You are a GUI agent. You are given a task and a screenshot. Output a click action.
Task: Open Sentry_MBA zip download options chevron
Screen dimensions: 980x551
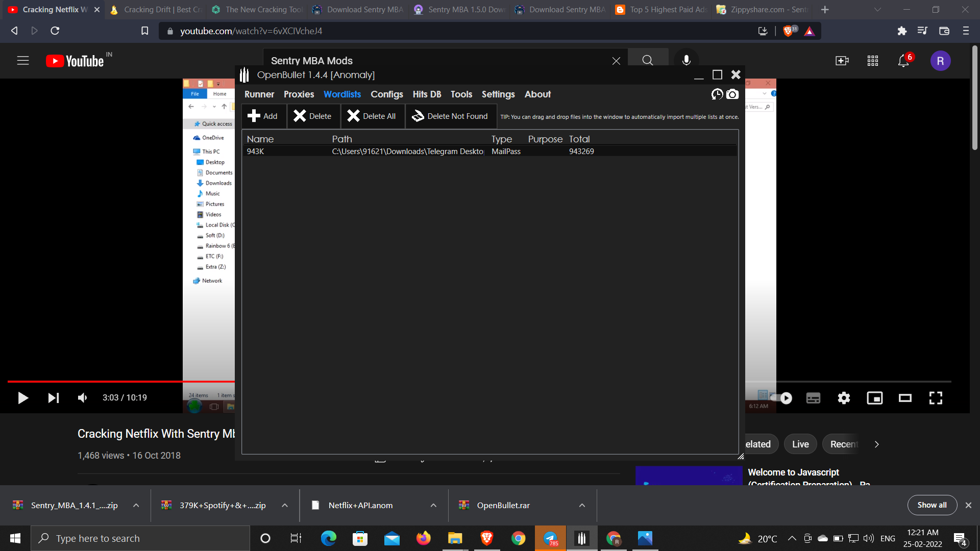pyautogui.click(x=136, y=506)
